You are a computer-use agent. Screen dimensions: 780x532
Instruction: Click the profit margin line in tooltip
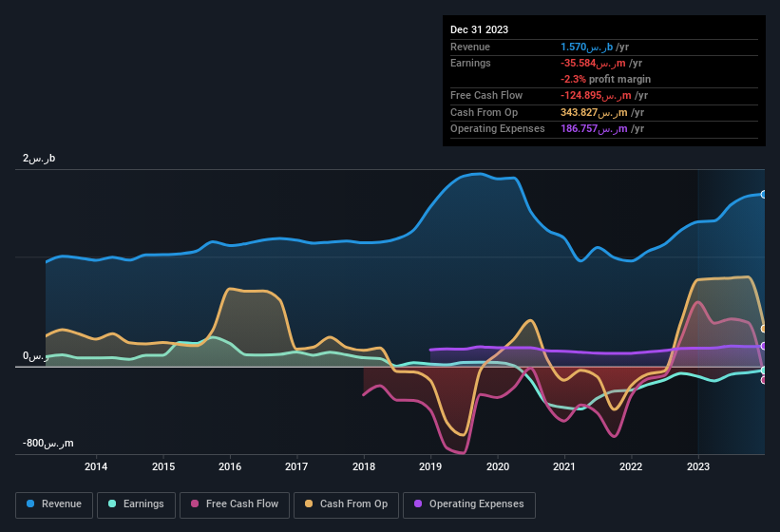(606, 79)
